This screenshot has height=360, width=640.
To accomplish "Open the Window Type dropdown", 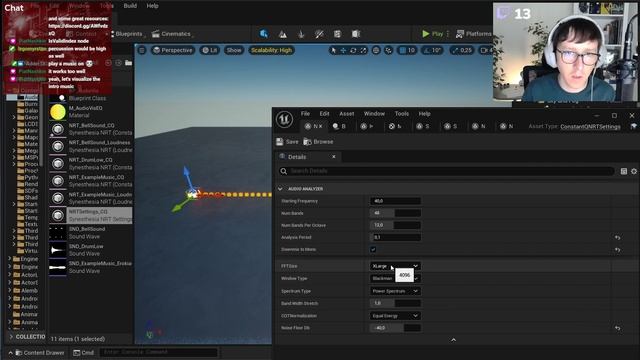I will coord(395,278).
